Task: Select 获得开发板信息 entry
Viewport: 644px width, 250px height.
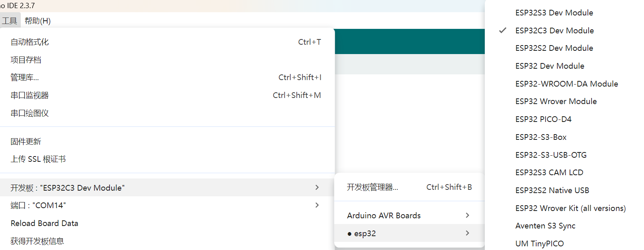Action: (167, 241)
